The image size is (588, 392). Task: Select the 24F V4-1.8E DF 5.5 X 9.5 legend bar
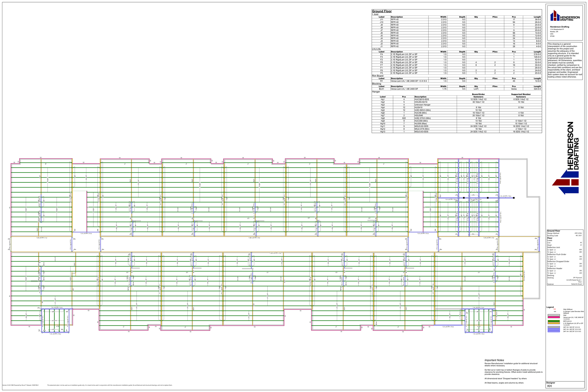[x=554, y=332]
